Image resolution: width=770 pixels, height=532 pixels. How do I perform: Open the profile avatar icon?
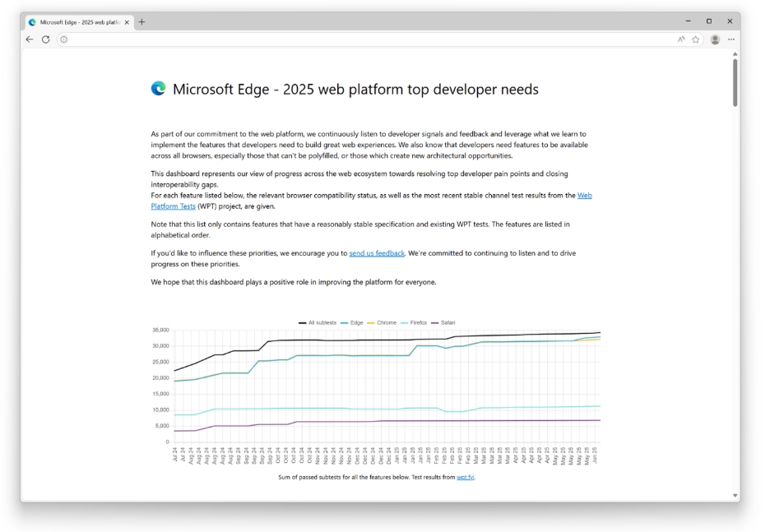[715, 39]
